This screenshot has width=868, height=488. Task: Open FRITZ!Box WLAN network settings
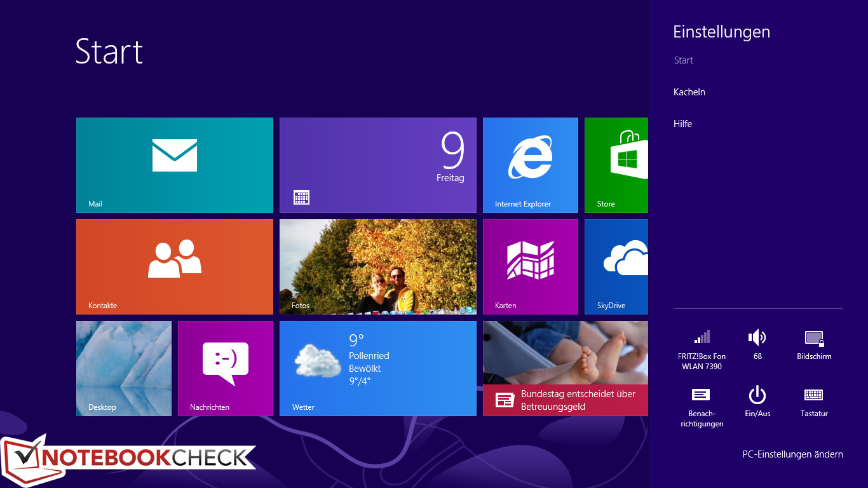pos(702,350)
